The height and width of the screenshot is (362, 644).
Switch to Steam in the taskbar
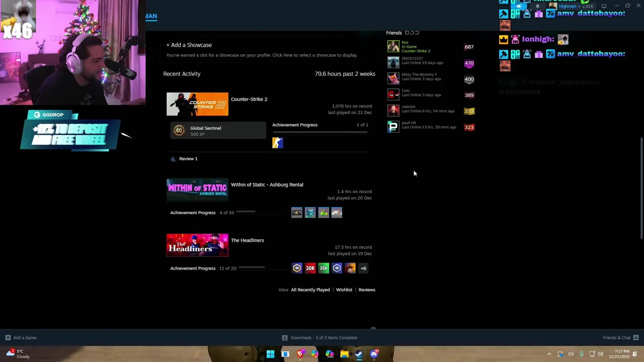pyautogui.click(x=359, y=354)
